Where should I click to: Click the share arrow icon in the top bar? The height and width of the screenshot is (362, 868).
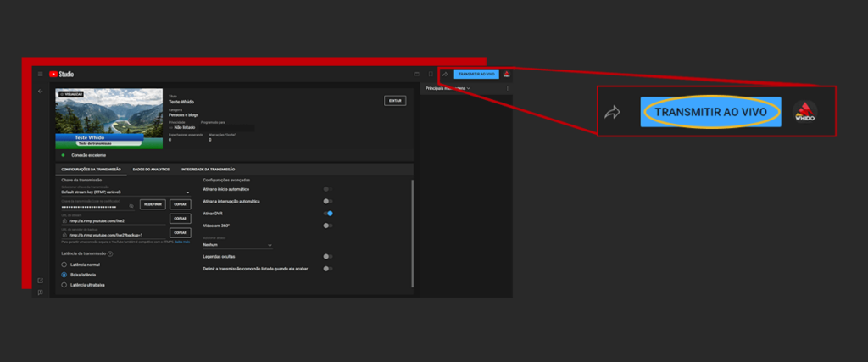pos(445,74)
